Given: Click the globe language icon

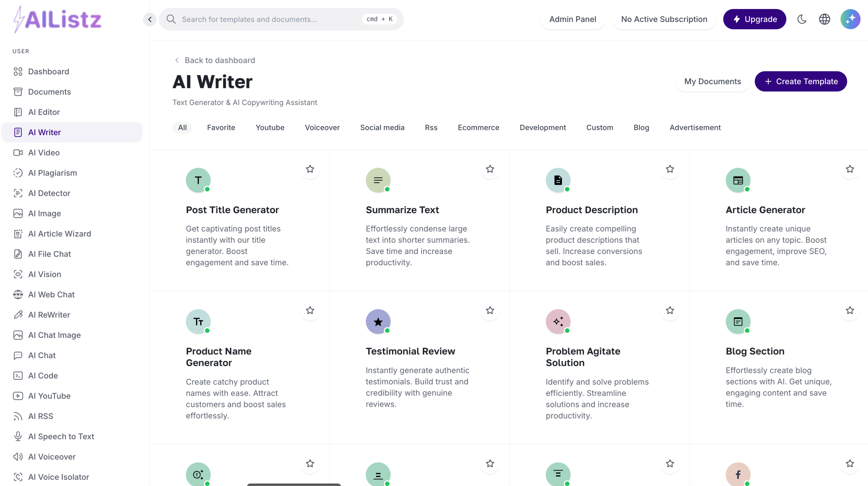Looking at the screenshot, I should tap(824, 19).
